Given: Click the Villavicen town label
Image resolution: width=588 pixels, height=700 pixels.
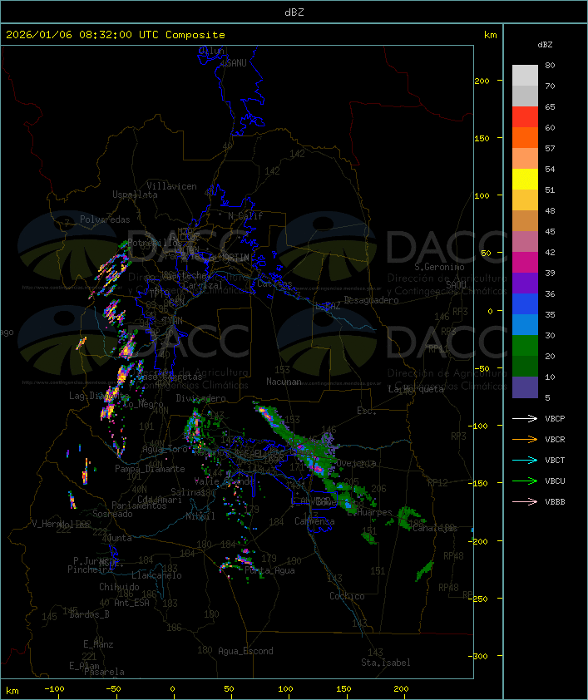Looking at the screenshot, I should [x=171, y=186].
